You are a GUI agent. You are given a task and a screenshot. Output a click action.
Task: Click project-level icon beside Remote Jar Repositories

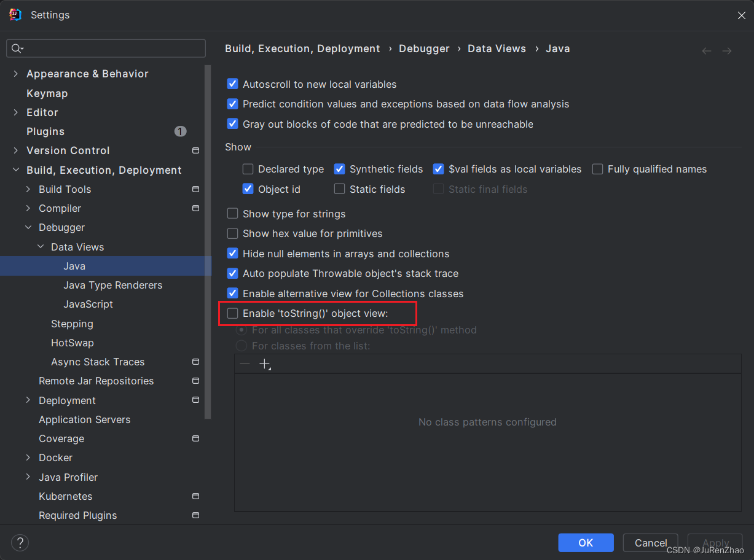tap(195, 381)
